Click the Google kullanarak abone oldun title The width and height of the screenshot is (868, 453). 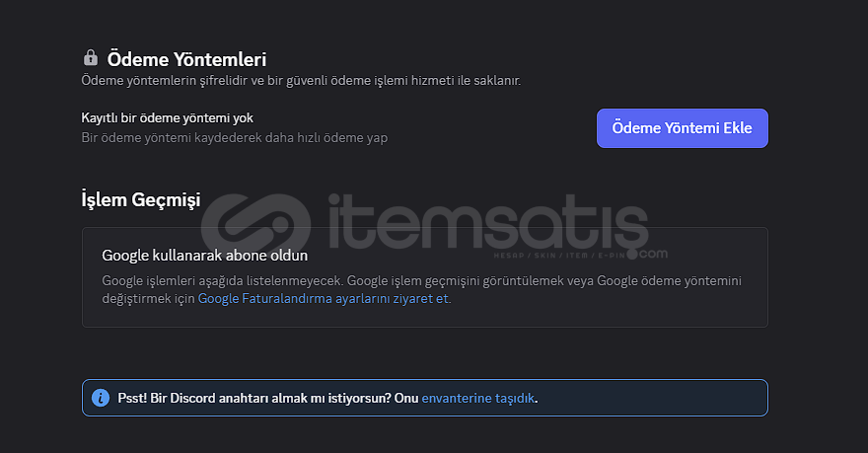(205, 256)
